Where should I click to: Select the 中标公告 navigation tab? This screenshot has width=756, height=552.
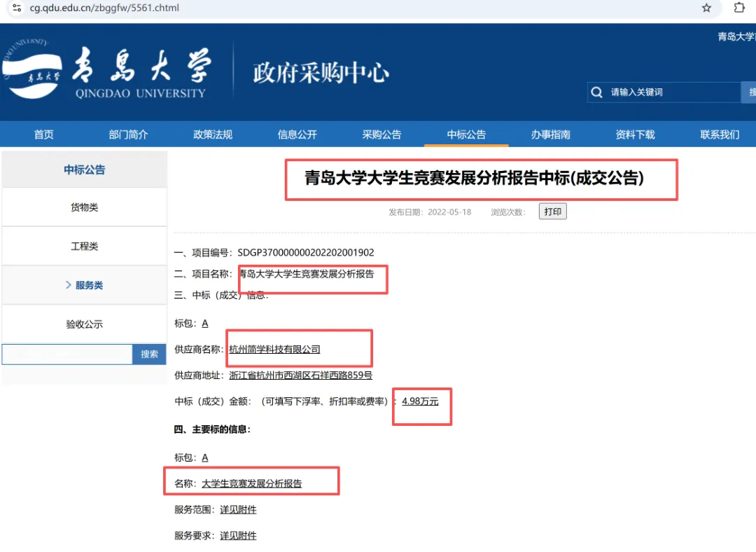click(x=466, y=134)
